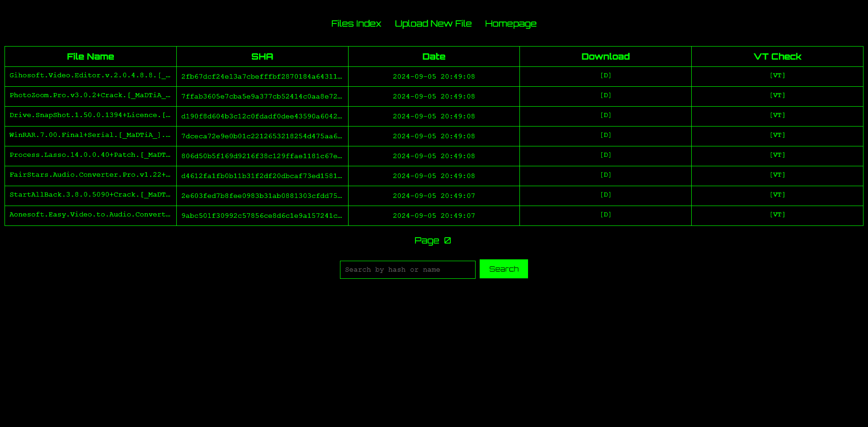Select the Process.Lasso.14.0.0.40+Patch file name
868x427 pixels.
(90, 155)
